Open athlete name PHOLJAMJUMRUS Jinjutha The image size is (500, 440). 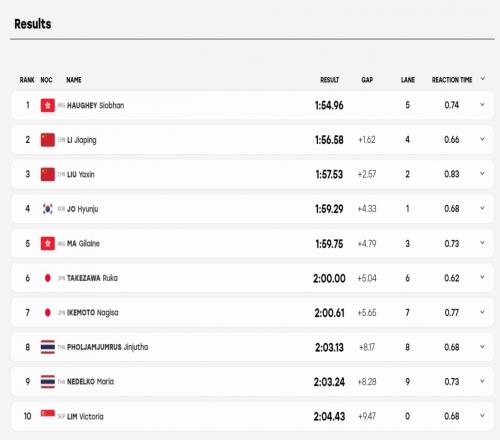[x=108, y=347]
